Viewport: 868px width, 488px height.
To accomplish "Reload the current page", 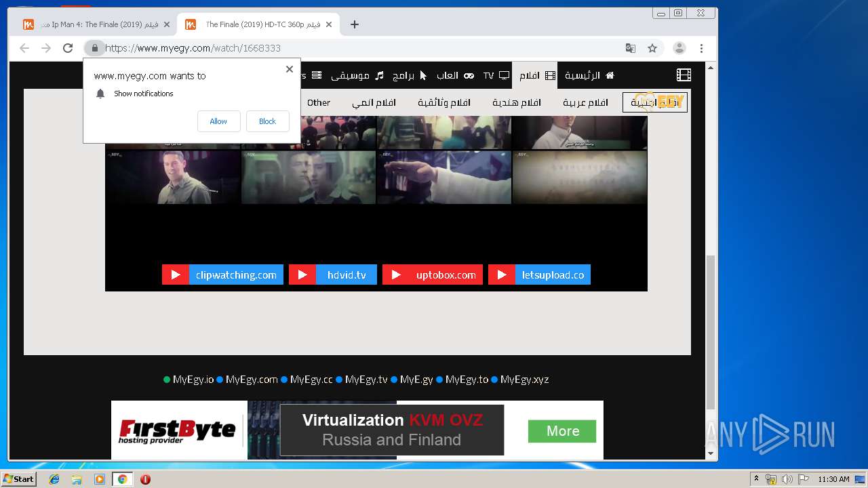I will point(68,48).
